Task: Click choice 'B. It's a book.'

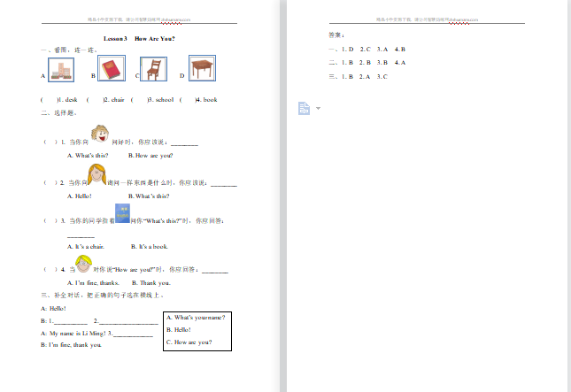Action: click(x=149, y=246)
